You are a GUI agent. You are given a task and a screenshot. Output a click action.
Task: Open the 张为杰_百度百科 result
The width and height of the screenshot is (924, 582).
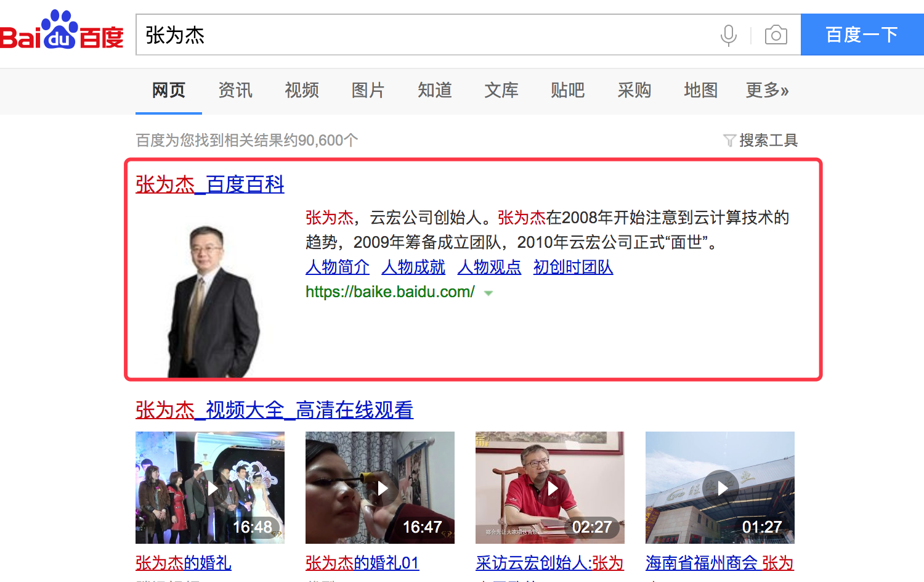click(210, 184)
